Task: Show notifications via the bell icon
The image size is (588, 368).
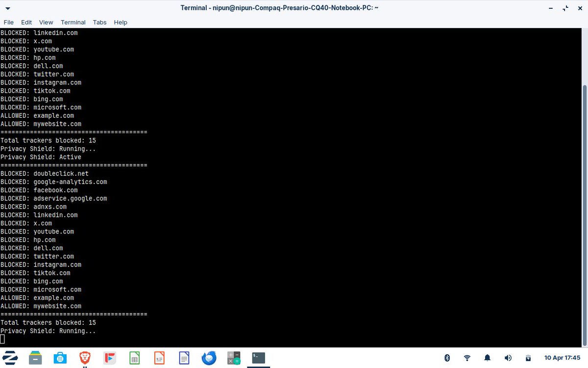Action: pos(488,358)
